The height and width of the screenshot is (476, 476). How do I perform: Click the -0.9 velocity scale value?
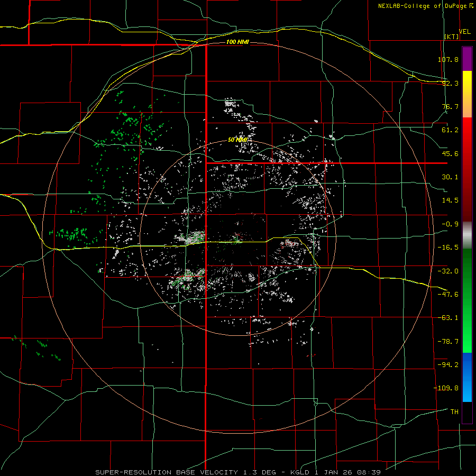point(450,224)
